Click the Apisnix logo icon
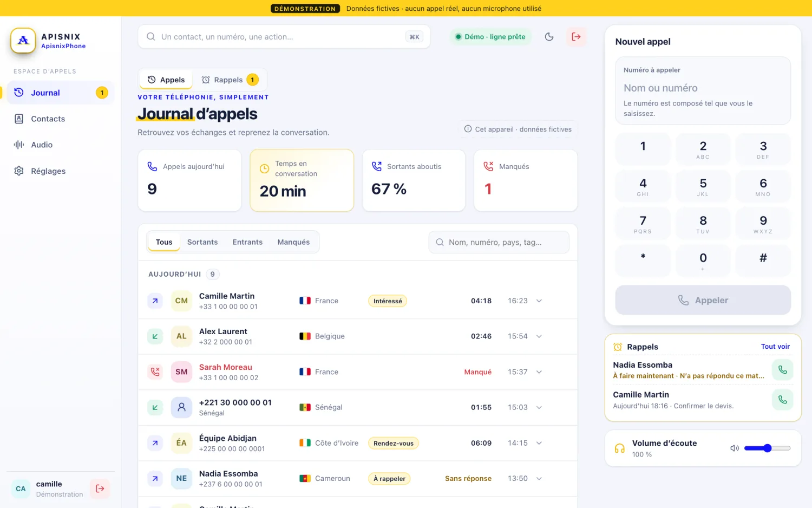 click(x=23, y=41)
